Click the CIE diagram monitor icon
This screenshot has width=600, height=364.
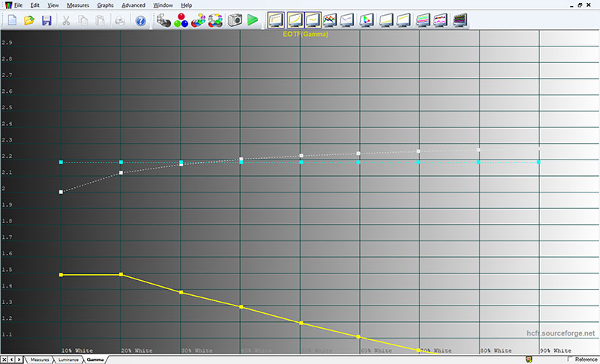pos(366,20)
